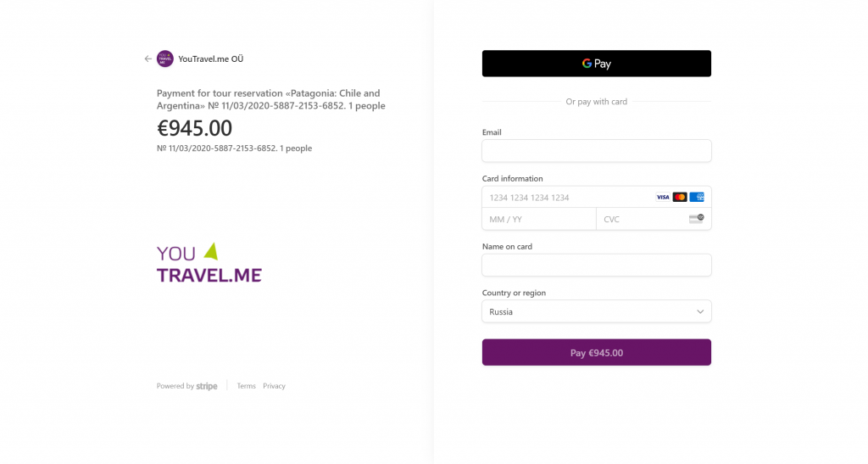
Task: Submit payment with Pay €945.00 button
Action: [596, 352]
